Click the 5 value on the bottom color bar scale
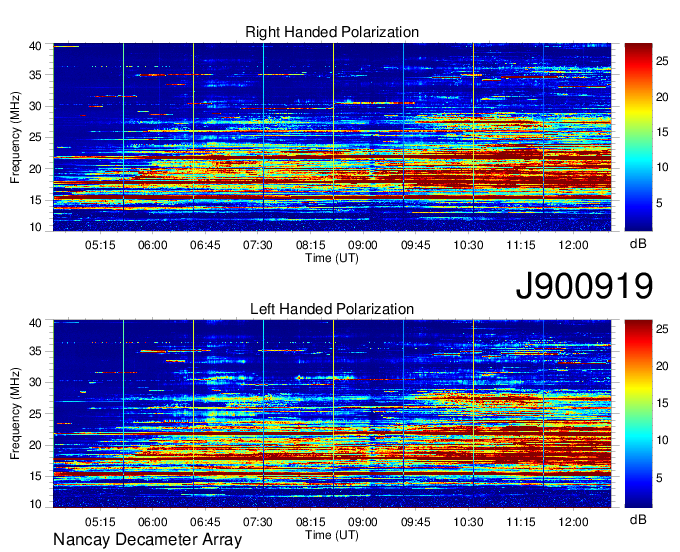Image resolution: width=680 pixels, height=552 pixels. tap(659, 478)
